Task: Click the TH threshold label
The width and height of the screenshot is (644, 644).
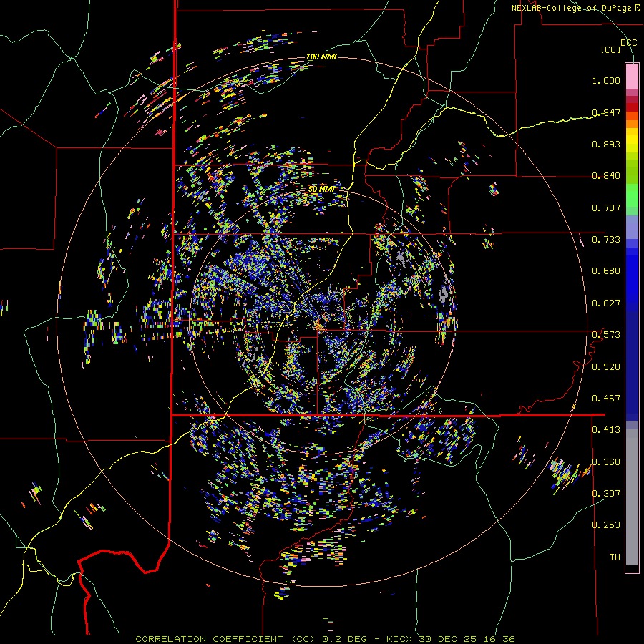Action: (615, 557)
